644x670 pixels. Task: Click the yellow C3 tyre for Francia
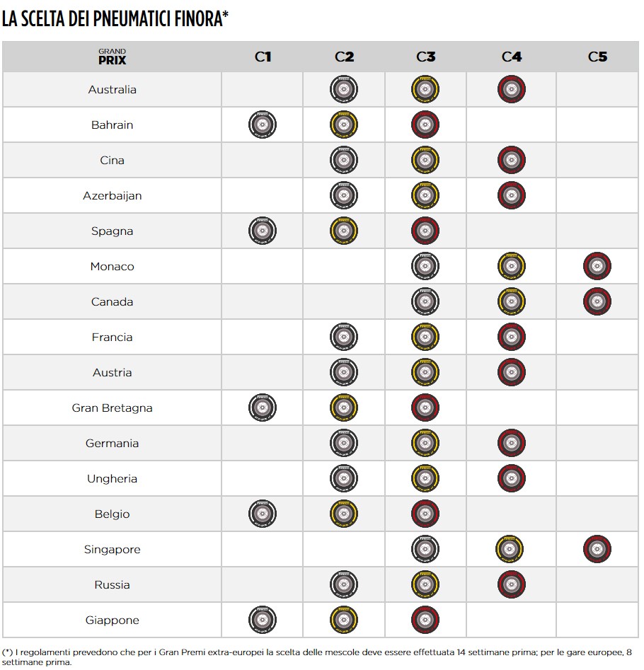[x=425, y=337]
